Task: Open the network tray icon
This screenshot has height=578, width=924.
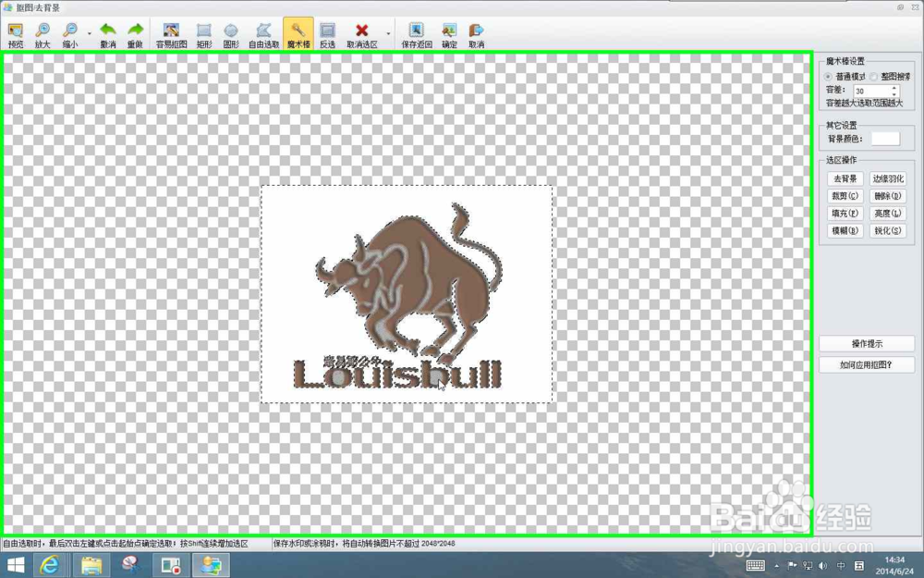Action: click(808, 566)
